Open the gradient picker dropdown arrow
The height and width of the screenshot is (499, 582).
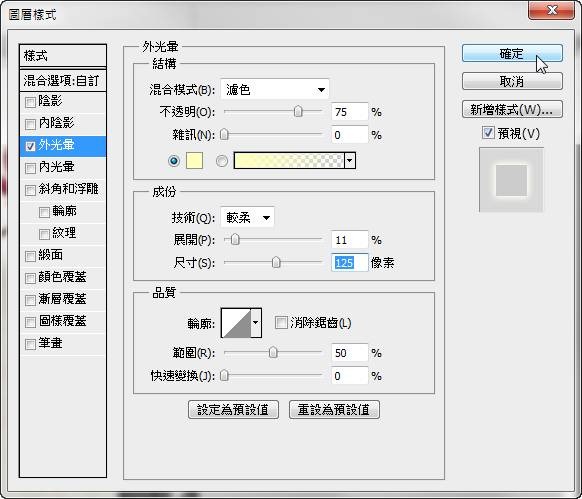tap(350, 161)
